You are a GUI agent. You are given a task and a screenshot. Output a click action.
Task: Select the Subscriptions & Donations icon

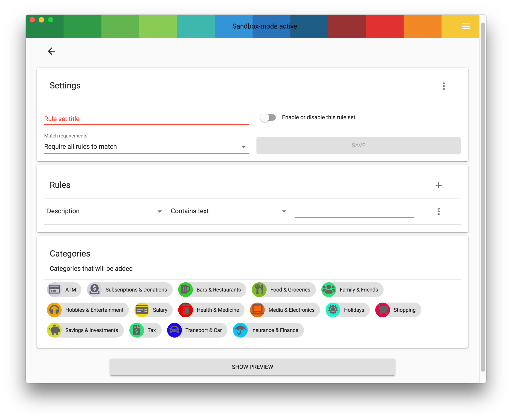coord(94,289)
